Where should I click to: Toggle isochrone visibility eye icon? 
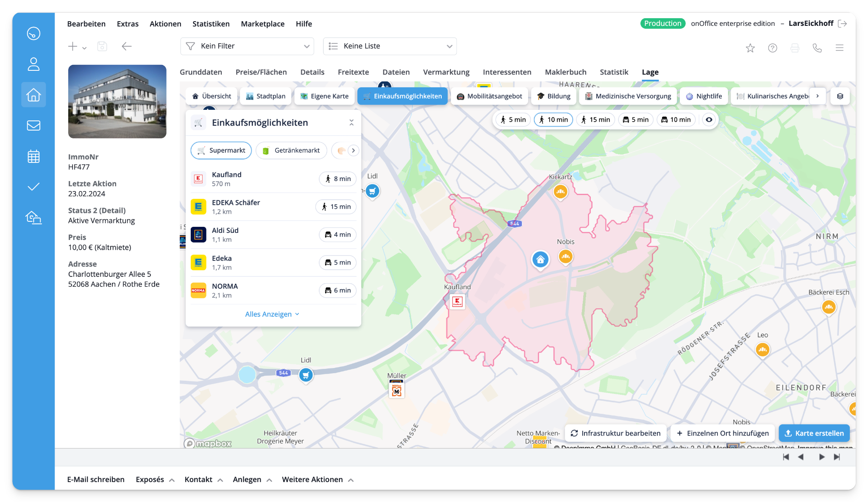coord(709,120)
